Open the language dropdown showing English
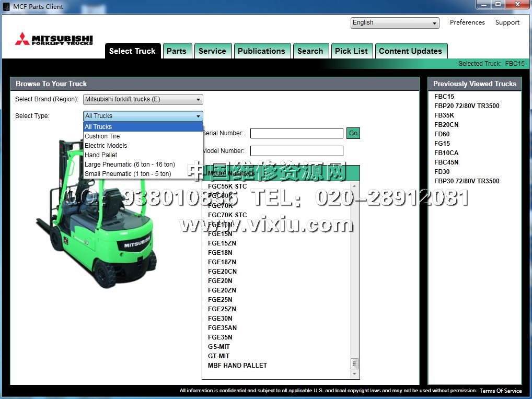Screen dimensions: 532x399 (395, 23)
